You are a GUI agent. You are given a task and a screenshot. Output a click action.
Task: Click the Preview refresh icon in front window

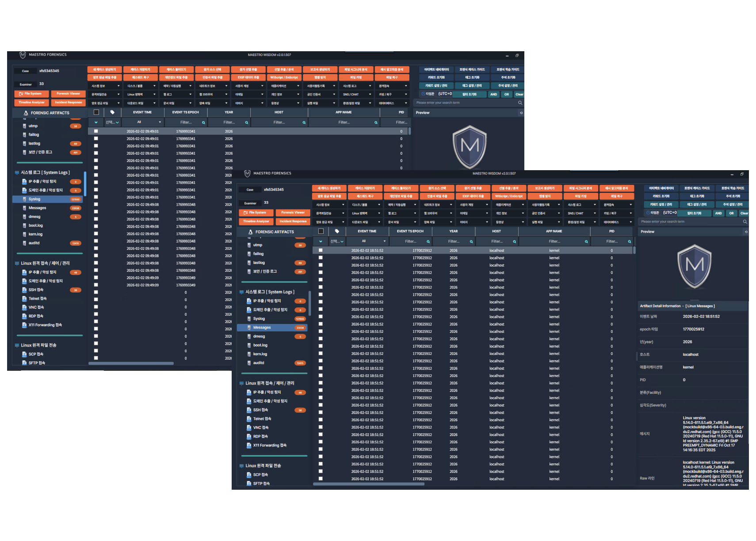[746, 232]
